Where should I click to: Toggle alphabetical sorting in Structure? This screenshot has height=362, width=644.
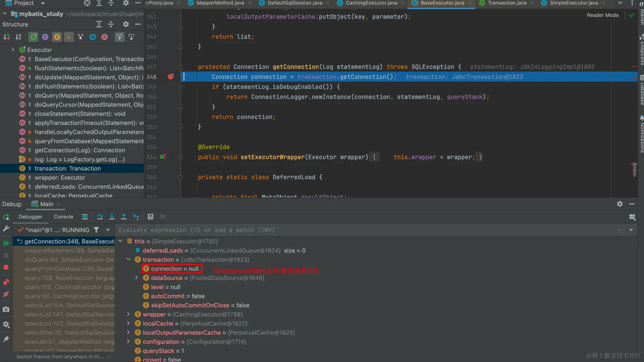click(x=18, y=37)
